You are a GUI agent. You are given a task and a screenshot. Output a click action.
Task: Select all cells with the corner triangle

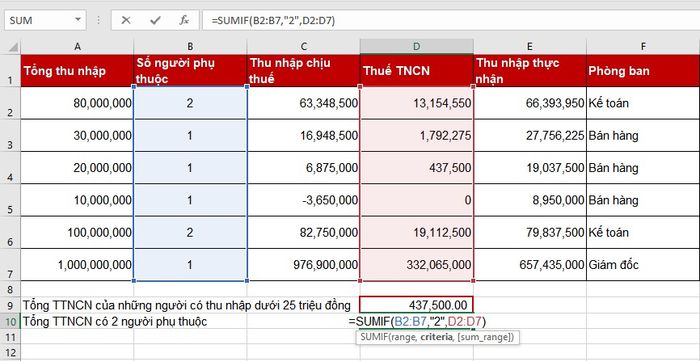pyautogui.click(x=13, y=46)
